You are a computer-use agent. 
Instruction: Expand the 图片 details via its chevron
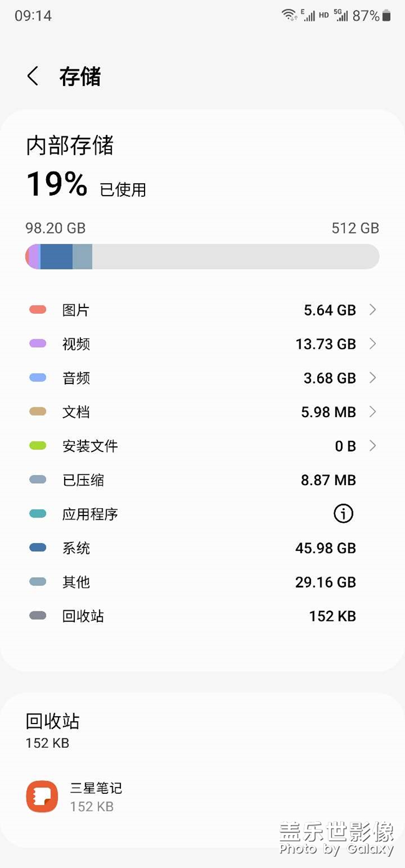[x=374, y=309]
